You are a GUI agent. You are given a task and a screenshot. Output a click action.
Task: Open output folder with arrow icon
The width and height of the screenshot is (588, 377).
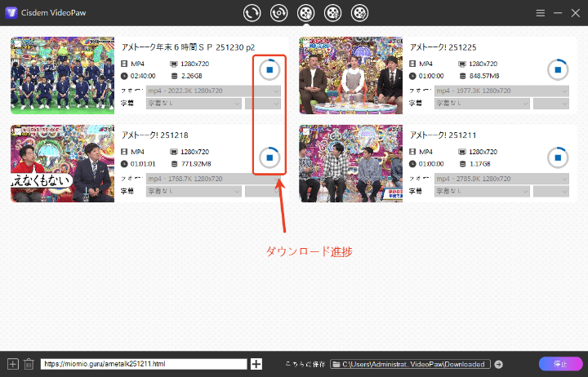pos(498,364)
